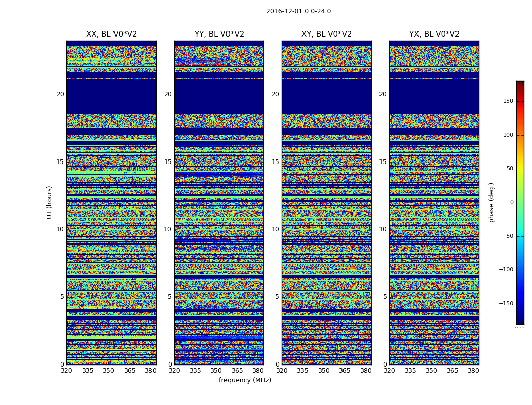The image size is (532, 405).
Task: Click the 10 hour tick beside the YX panel
Action: (384, 229)
